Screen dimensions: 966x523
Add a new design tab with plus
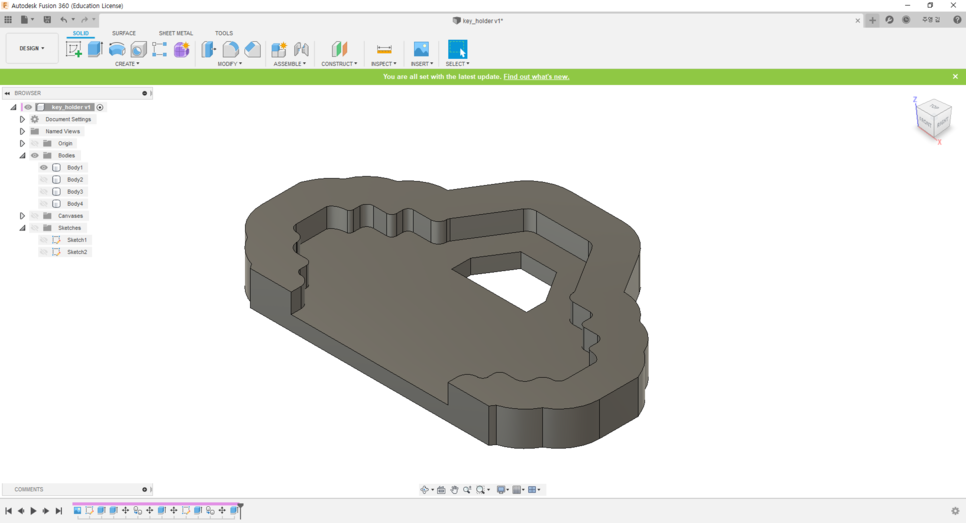click(872, 20)
